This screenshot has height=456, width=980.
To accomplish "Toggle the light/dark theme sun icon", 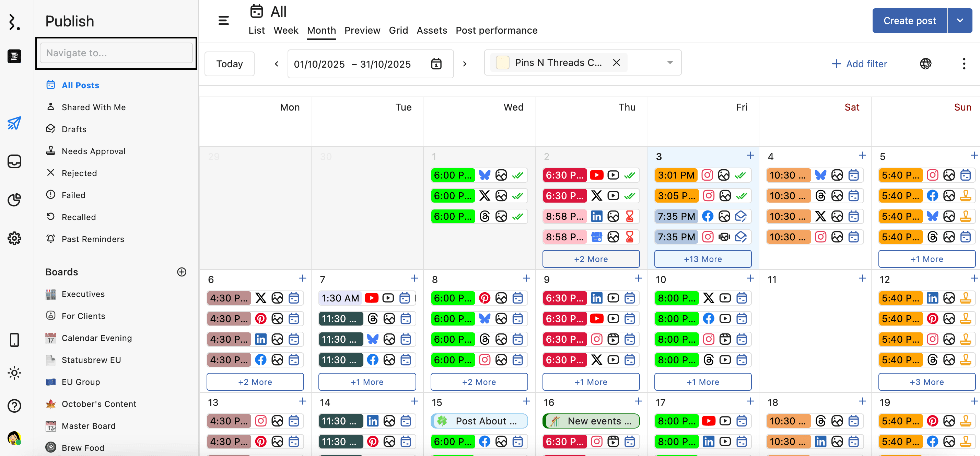I will click(x=14, y=373).
